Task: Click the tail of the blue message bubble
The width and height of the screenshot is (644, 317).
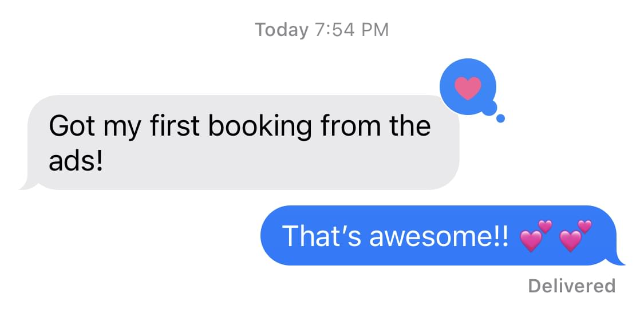Action: tap(618, 259)
